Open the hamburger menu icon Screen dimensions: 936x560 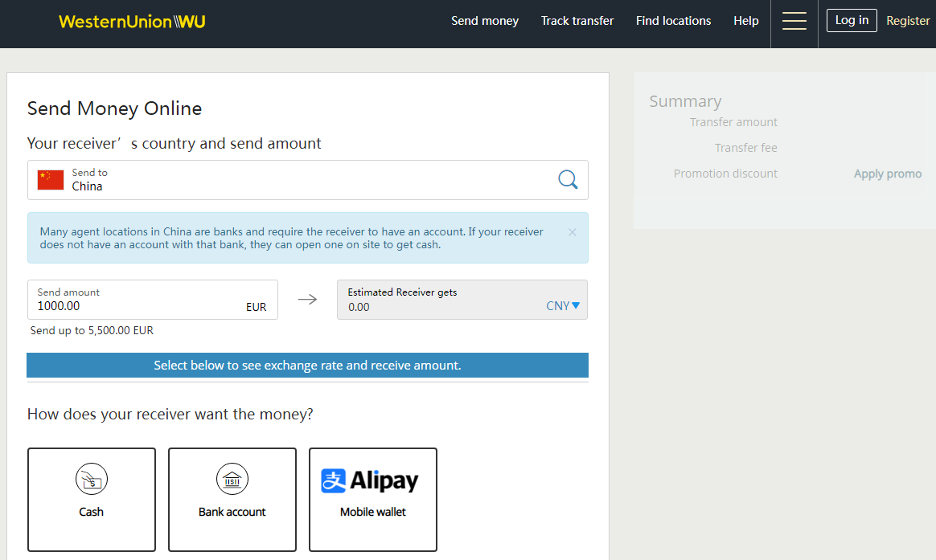tap(794, 21)
